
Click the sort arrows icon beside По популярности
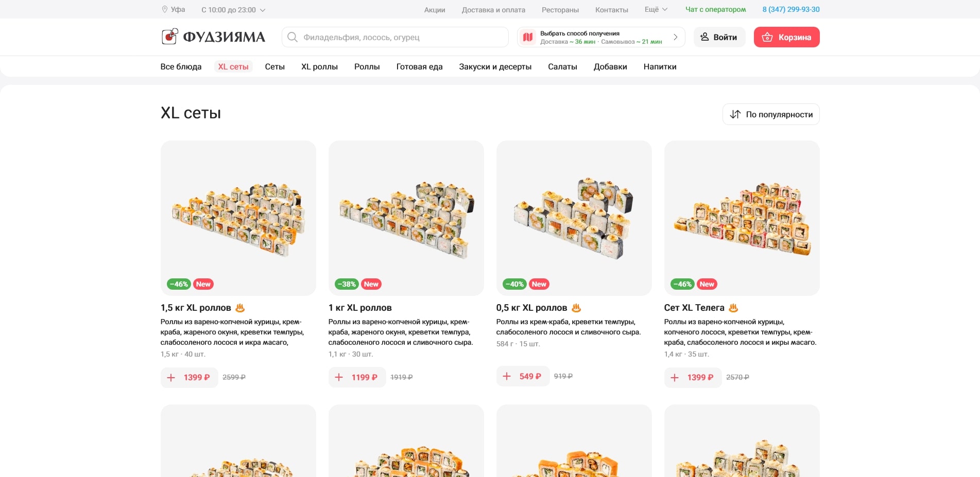(x=735, y=114)
